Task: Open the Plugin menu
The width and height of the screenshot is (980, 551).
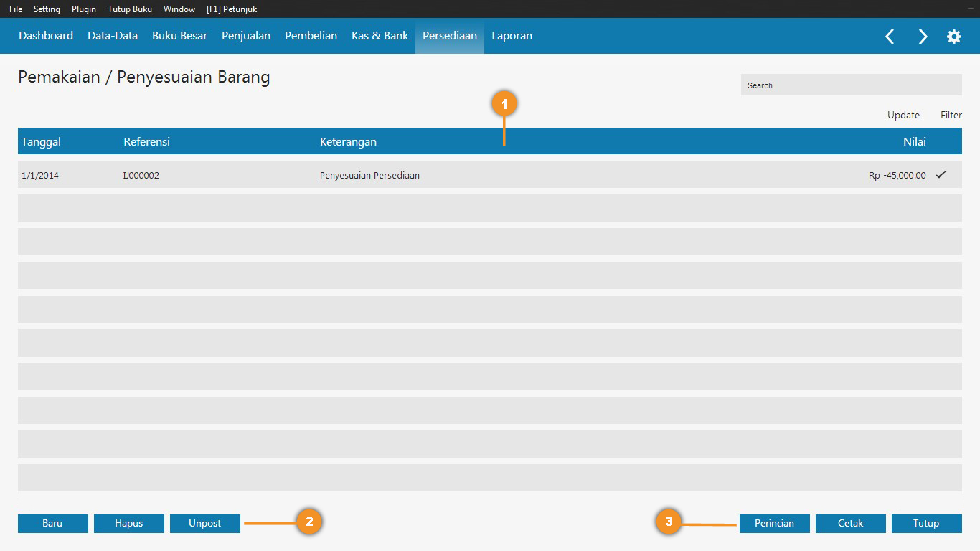Action: tap(84, 9)
